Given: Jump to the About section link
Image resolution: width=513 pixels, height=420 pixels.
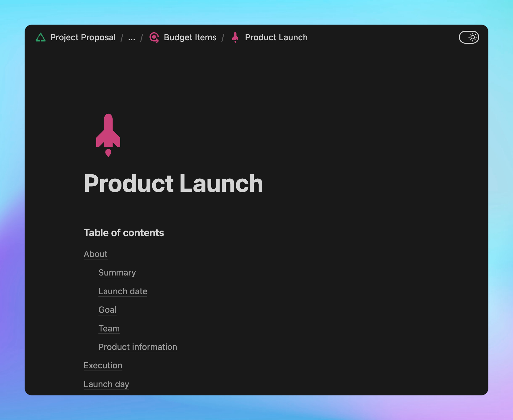Looking at the screenshot, I should (96, 254).
